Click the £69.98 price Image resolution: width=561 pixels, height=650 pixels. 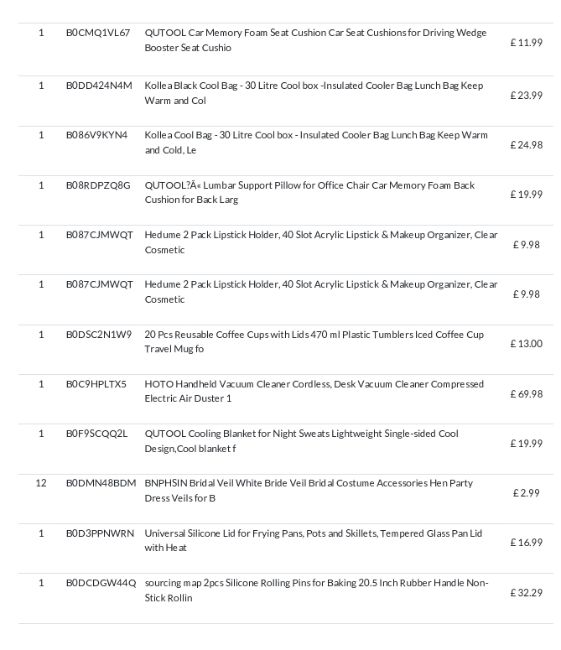click(x=526, y=394)
